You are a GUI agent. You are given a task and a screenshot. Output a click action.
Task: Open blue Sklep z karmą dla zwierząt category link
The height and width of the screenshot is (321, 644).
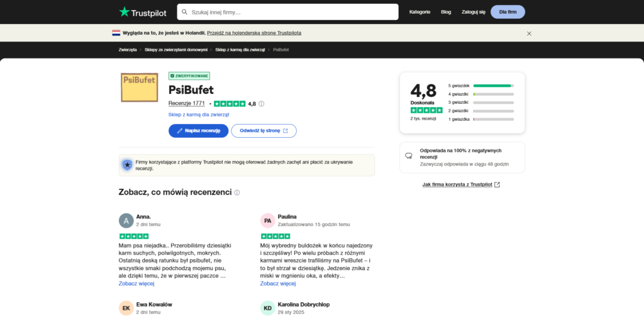tap(199, 115)
